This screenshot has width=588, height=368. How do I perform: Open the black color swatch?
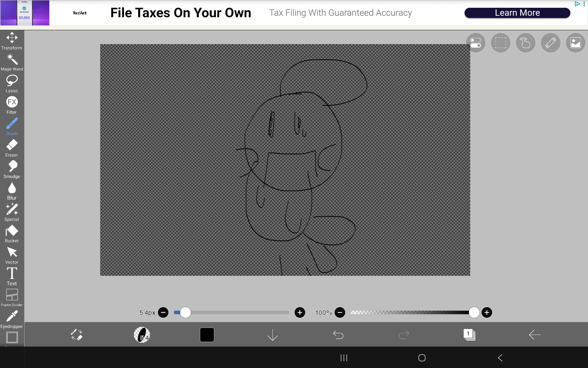click(207, 335)
